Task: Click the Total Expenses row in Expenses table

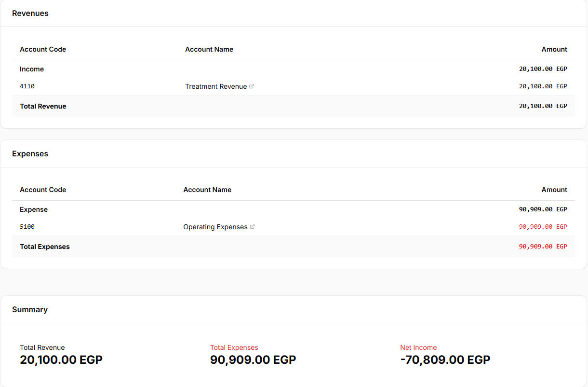Action: (x=294, y=247)
